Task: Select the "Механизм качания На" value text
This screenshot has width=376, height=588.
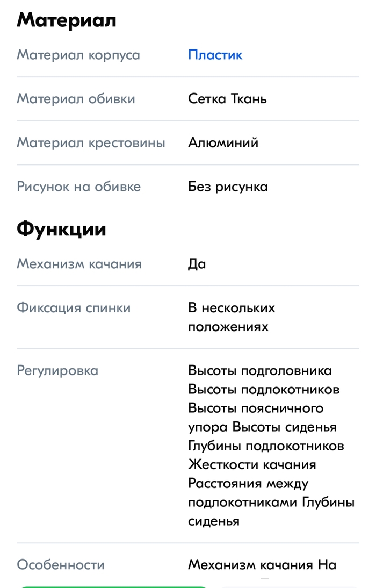Action: click(x=262, y=565)
